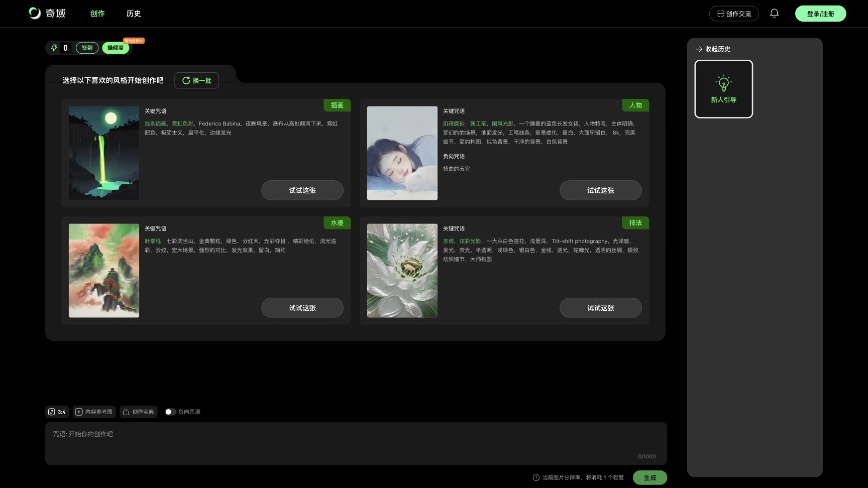Switch to the 创作 tab
This screenshot has height=488, width=868.
click(97, 14)
